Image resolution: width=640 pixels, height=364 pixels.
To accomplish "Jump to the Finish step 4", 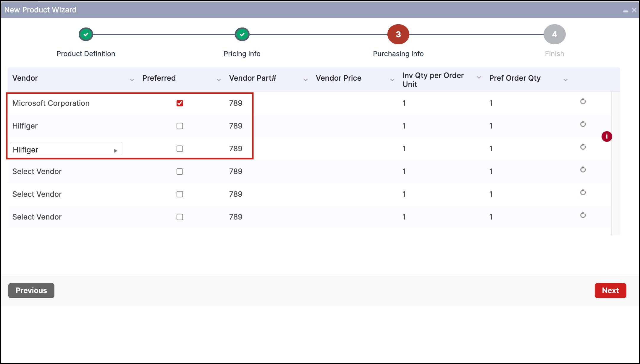I will (x=555, y=34).
